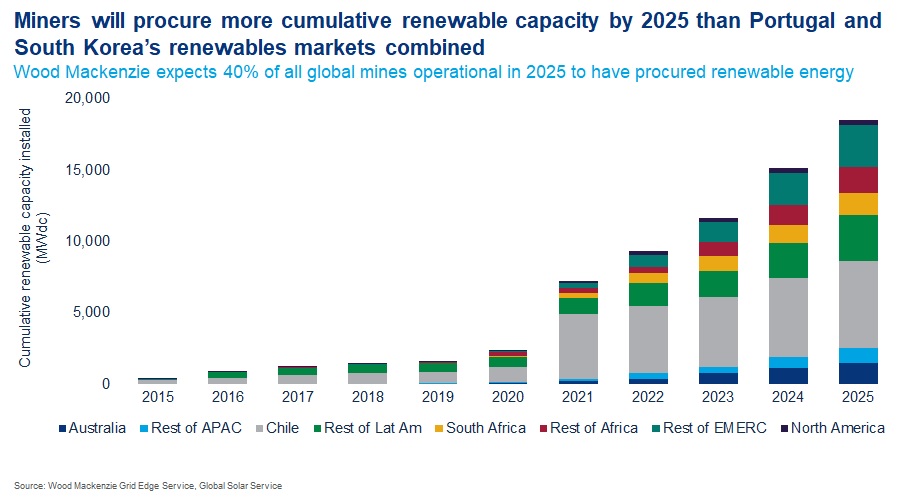Image resolution: width=902 pixels, height=497 pixels.
Task: Click the vertical y-axis title label
Action: point(32,240)
